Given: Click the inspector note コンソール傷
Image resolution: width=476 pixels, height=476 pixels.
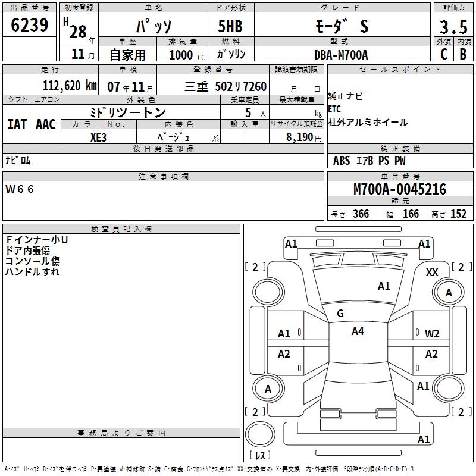Looking at the screenshot, I should (33, 261).
